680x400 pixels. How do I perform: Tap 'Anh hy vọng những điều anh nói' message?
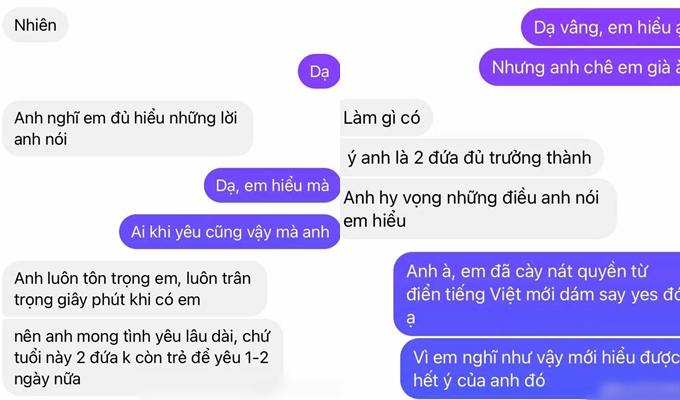click(x=478, y=209)
